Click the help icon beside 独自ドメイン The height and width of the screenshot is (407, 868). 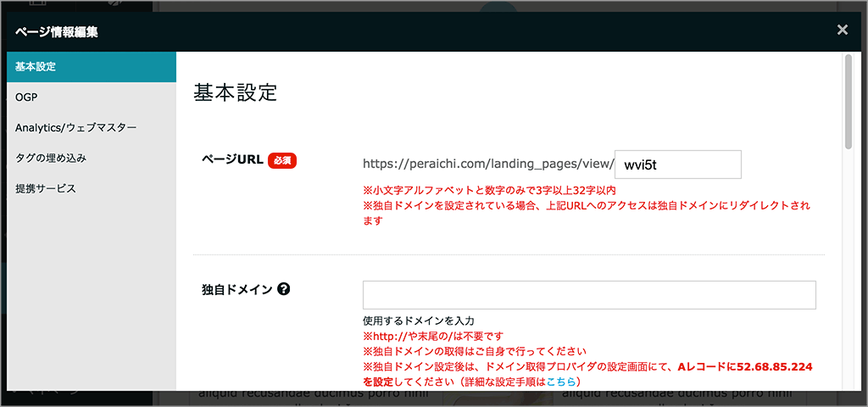(285, 288)
